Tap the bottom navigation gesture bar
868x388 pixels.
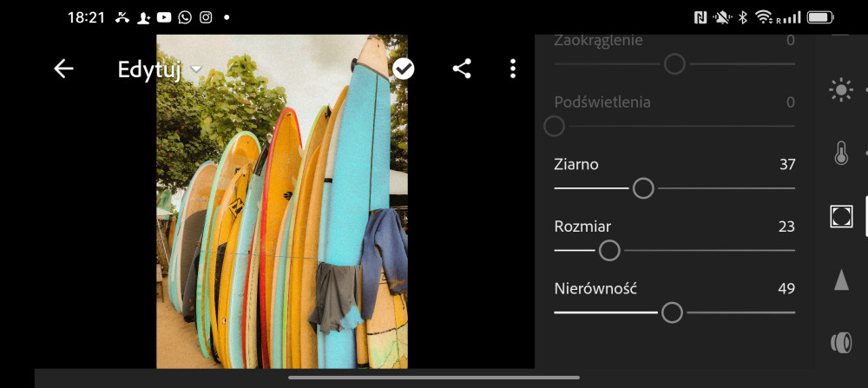click(434, 378)
